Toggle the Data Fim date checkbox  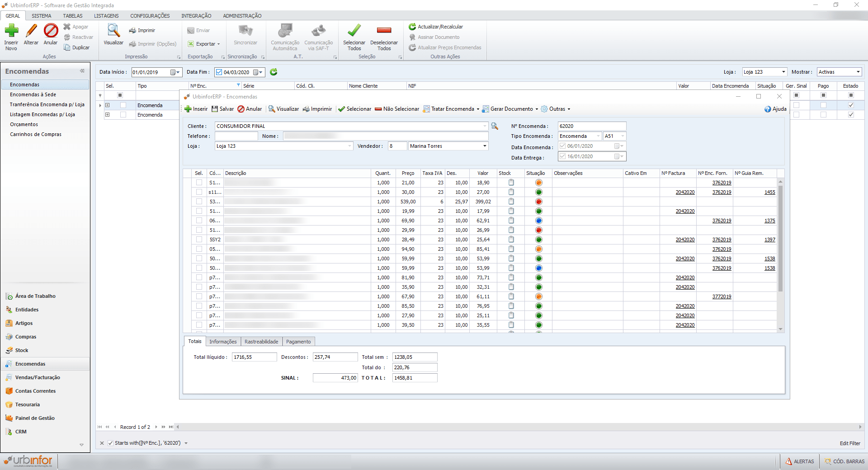pos(219,72)
